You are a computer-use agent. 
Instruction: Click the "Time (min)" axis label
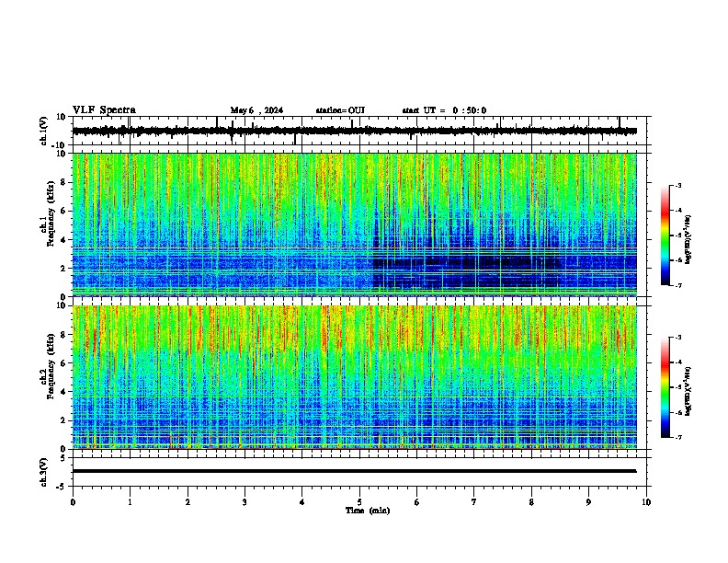(368, 511)
